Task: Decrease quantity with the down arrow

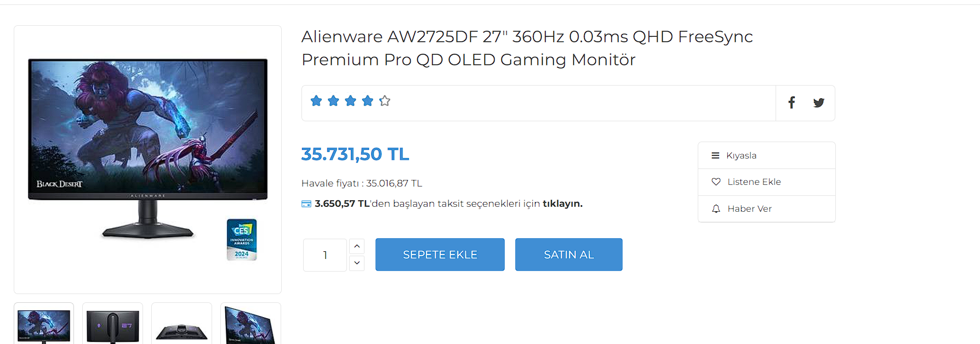Action: pyautogui.click(x=357, y=263)
